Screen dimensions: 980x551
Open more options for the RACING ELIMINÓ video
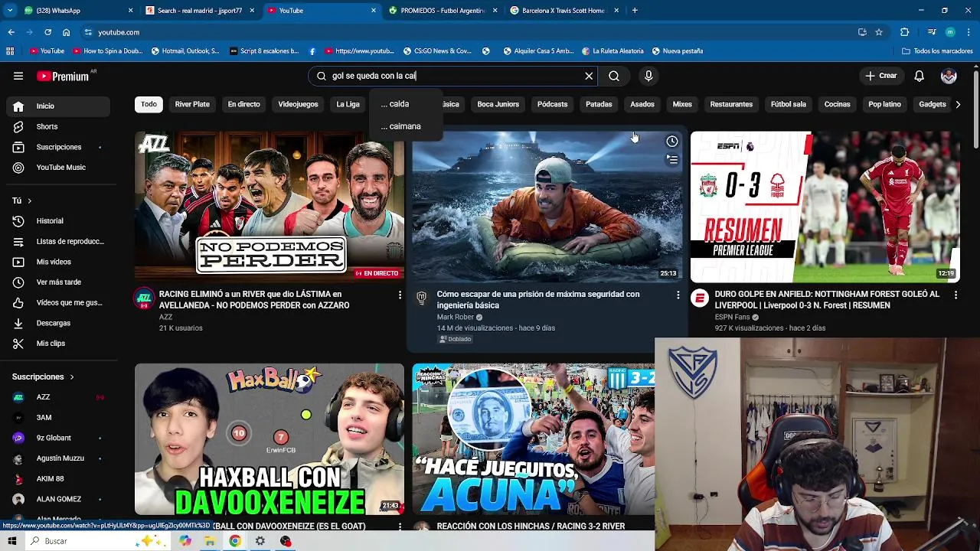click(400, 295)
